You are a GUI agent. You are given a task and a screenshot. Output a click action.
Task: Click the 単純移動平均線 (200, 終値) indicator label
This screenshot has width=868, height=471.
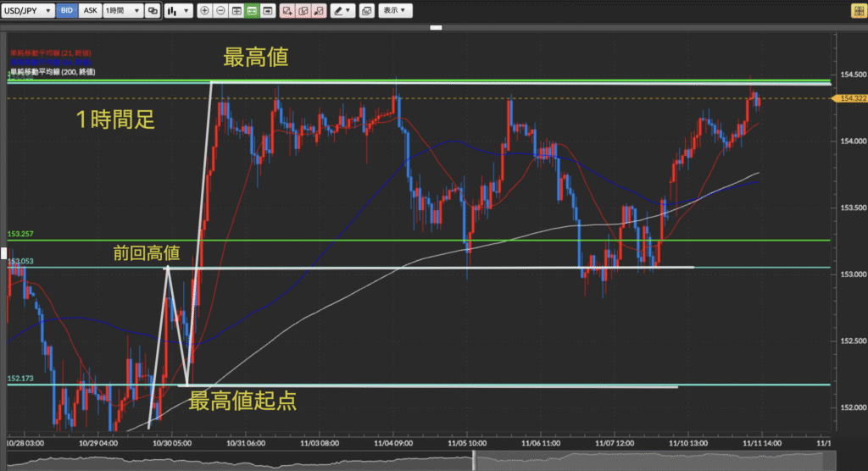point(53,72)
